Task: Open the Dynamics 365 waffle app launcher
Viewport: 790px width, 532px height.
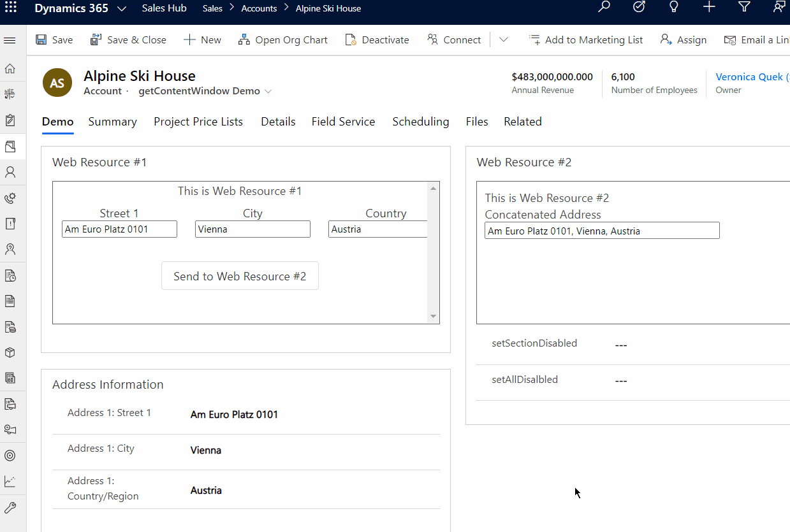Action: click(x=10, y=8)
